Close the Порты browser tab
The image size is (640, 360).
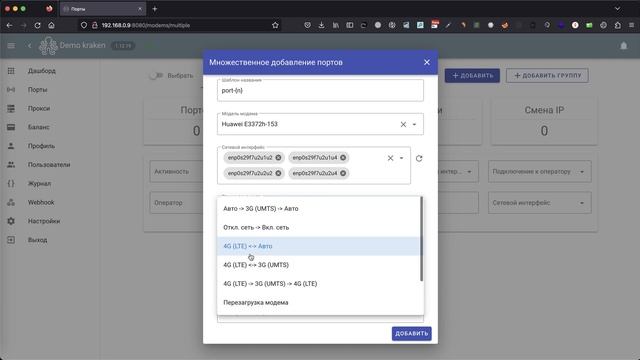click(x=140, y=9)
